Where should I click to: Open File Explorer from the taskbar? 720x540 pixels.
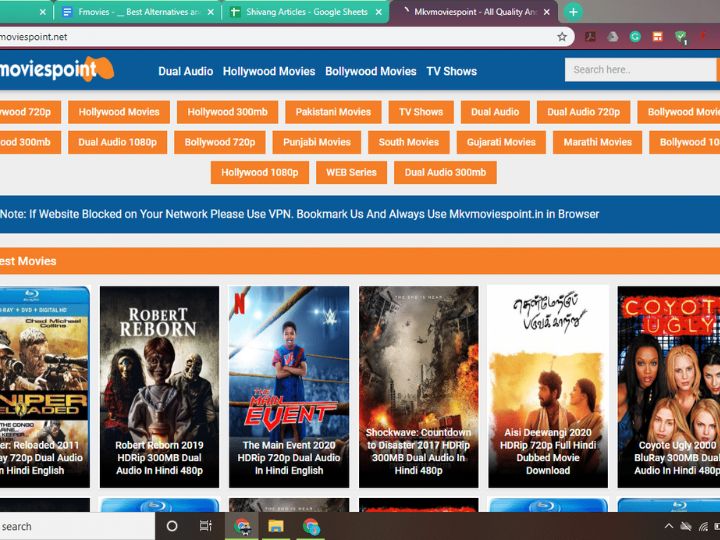click(x=276, y=526)
